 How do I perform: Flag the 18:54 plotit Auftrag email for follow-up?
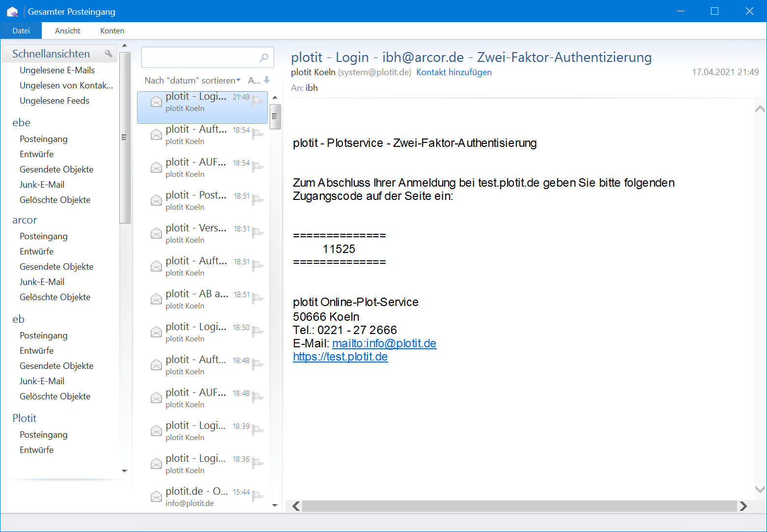(x=257, y=133)
